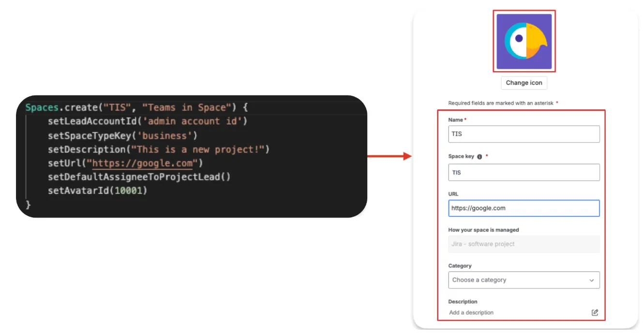
Task: Click the Space key input field
Action: [x=524, y=172]
